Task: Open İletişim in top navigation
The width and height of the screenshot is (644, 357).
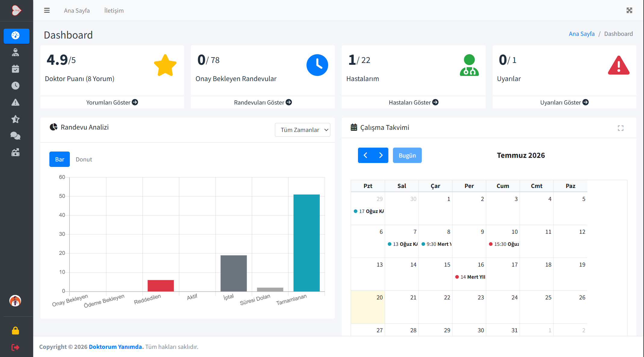Action: coord(114,11)
